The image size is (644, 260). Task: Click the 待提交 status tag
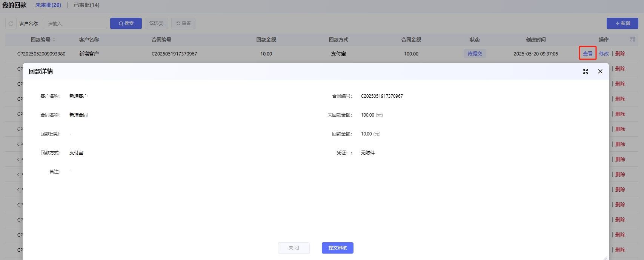[475, 54]
